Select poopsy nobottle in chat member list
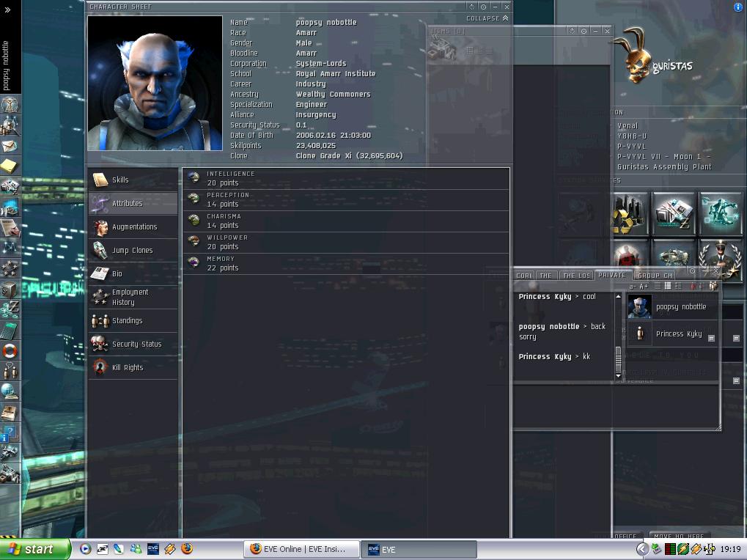The height and width of the screenshot is (560, 747). 671,306
